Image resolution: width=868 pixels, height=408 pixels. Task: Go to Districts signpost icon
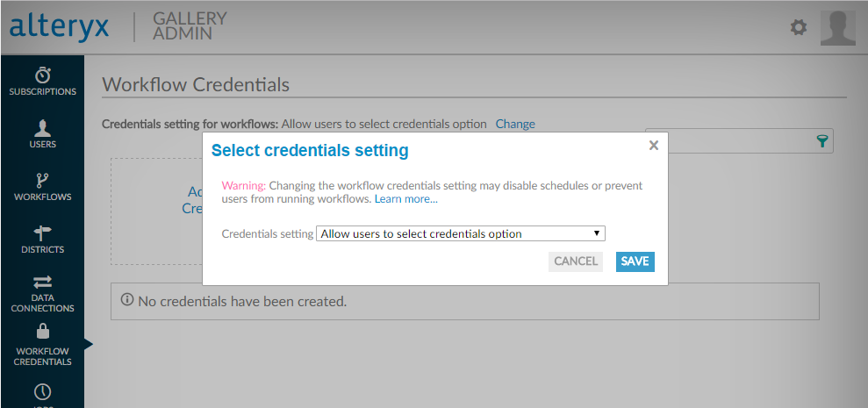42,233
